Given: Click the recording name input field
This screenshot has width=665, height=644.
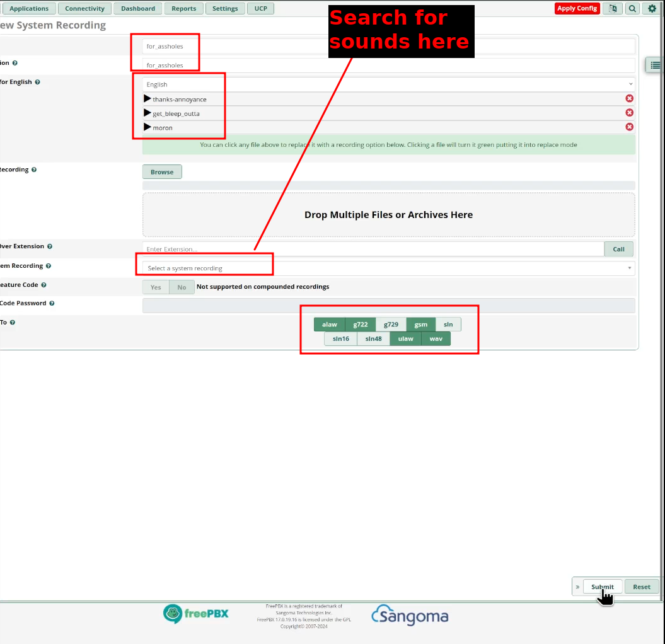Looking at the screenshot, I should [388, 46].
